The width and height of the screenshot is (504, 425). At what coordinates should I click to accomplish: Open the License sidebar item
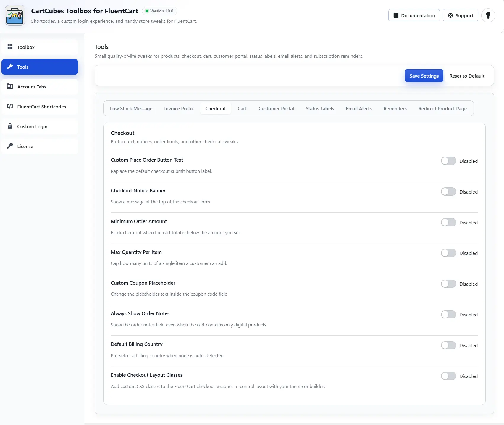tap(40, 146)
